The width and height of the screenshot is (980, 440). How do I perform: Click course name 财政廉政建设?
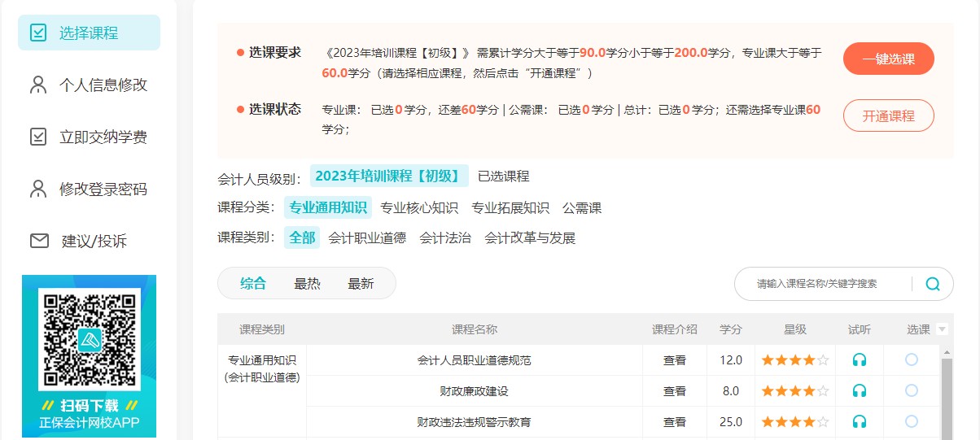[474, 390]
